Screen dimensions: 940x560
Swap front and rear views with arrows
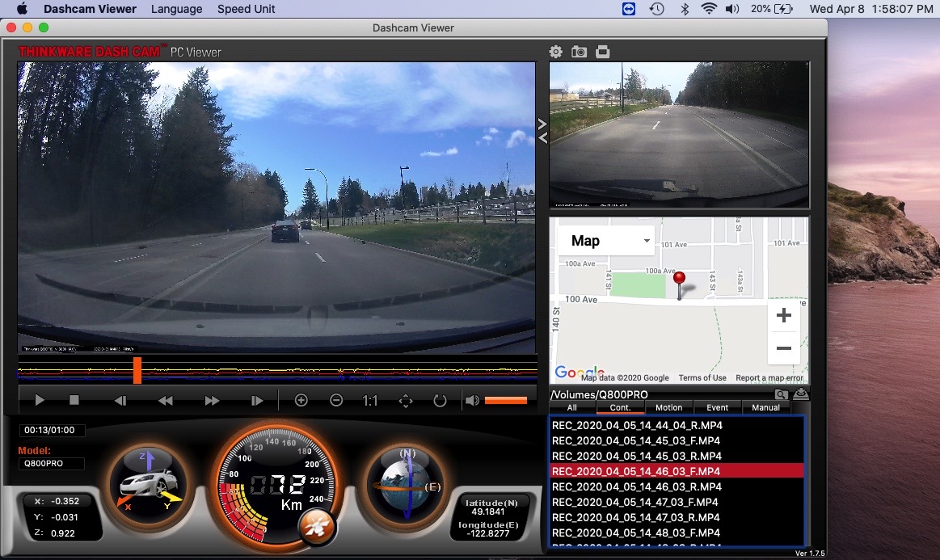(542, 131)
